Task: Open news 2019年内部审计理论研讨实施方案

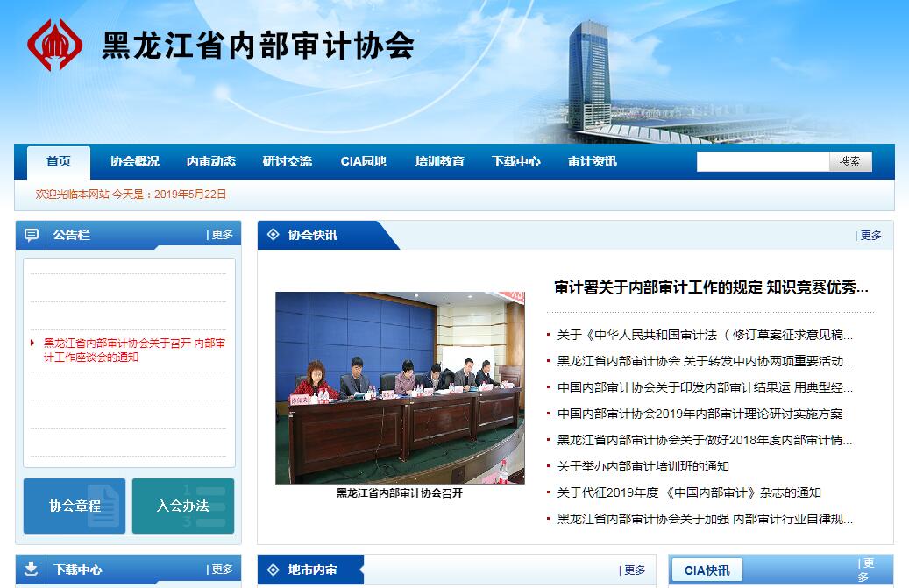Action: tap(700, 414)
